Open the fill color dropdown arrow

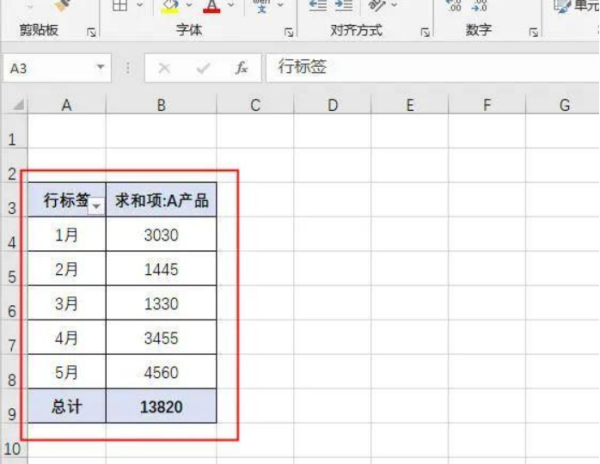click(189, 5)
